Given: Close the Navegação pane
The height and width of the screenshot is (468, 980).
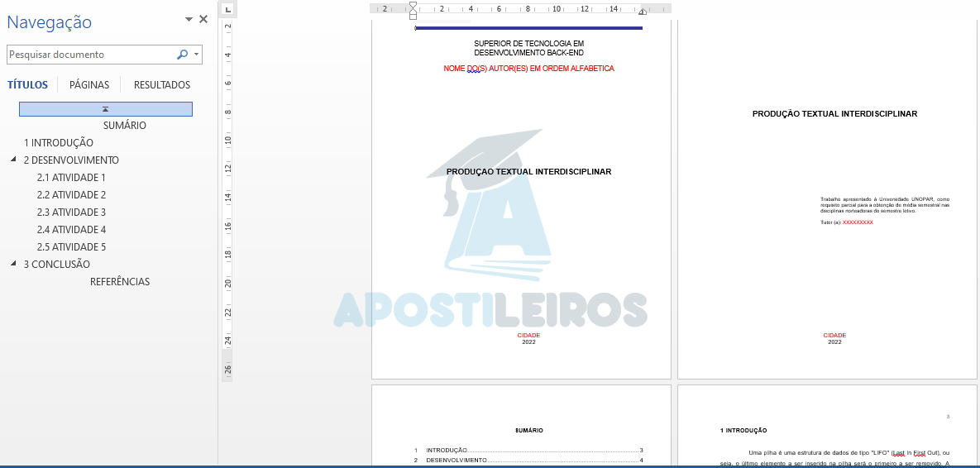Looking at the screenshot, I should 203,19.
